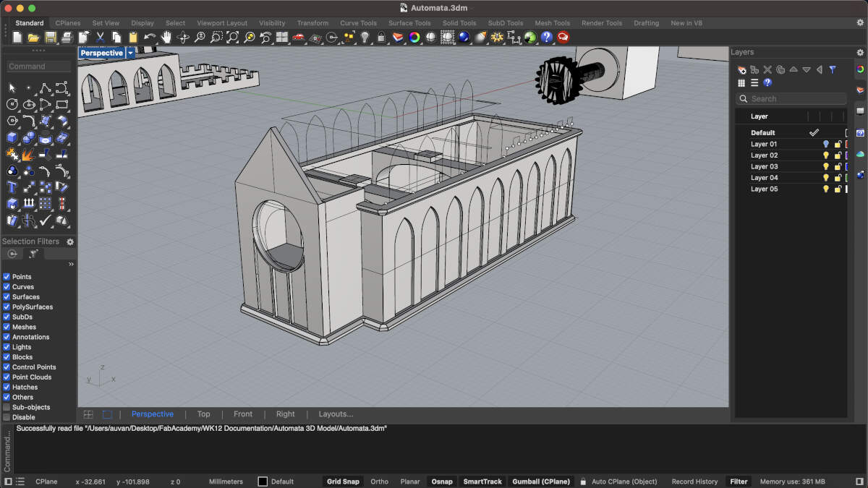Switch to the Top viewport tab
The height and width of the screenshot is (488, 868).
click(204, 414)
